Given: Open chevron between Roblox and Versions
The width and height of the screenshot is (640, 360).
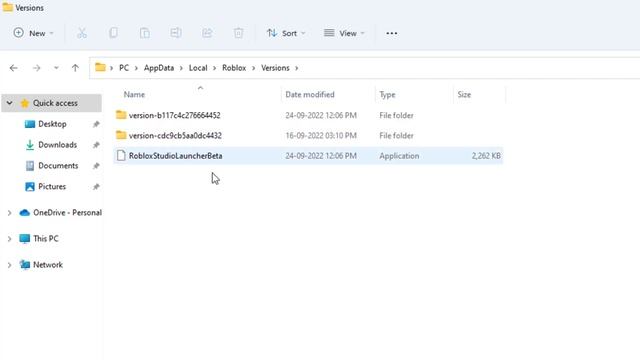Looking at the screenshot, I should click(253, 68).
